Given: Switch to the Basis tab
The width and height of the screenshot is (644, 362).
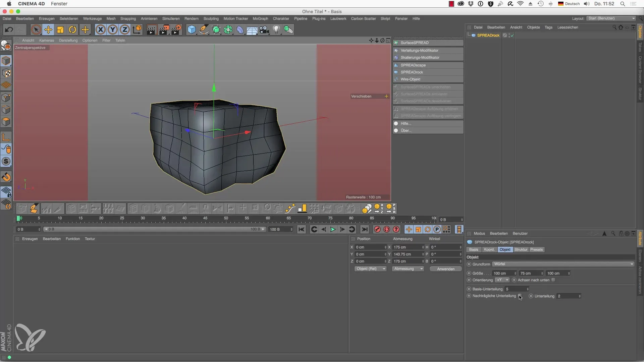Looking at the screenshot, I should pos(474,249).
